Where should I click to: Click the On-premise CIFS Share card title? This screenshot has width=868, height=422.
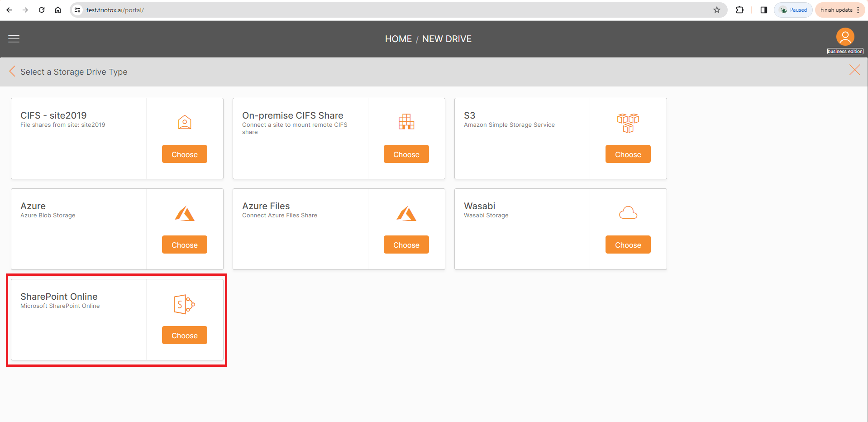coord(293,115)
